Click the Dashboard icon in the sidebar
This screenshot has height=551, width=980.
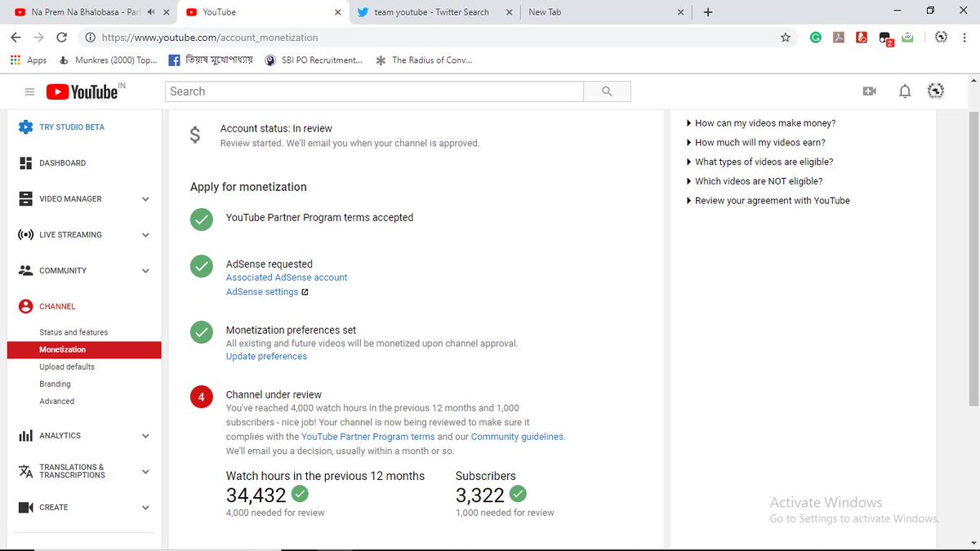(x=25, y=163)
